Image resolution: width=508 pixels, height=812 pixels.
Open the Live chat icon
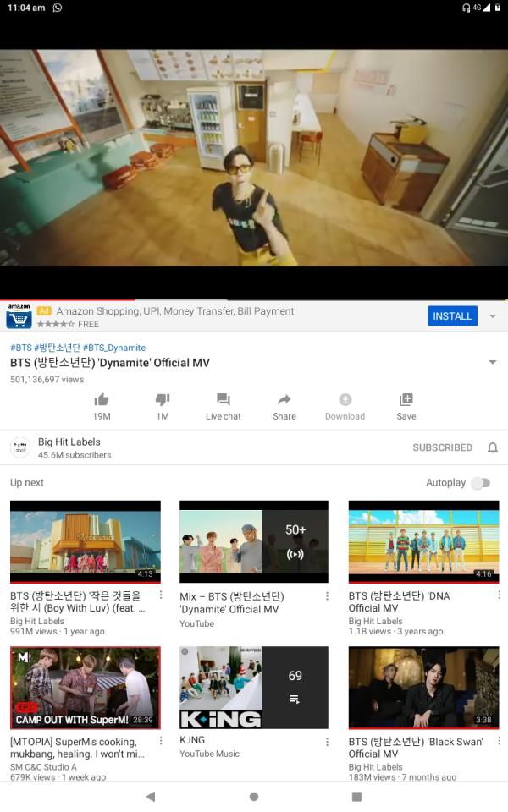224,399
